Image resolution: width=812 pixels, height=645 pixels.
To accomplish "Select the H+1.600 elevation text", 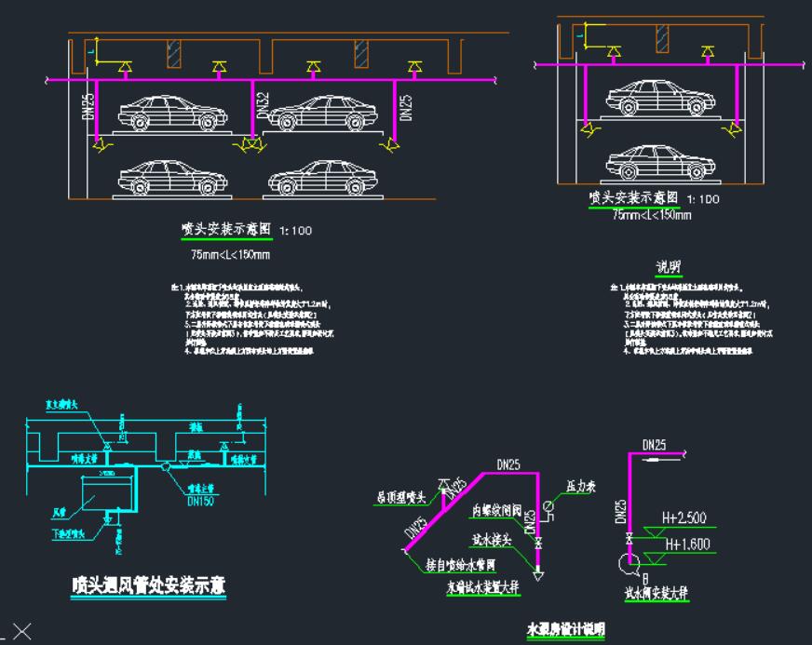I will (687, 544).
